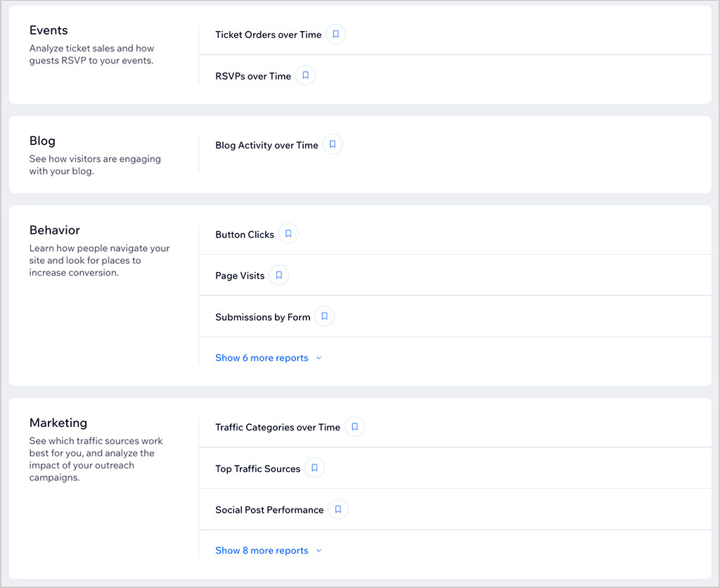Click the Events section heading

pos(49,30)
